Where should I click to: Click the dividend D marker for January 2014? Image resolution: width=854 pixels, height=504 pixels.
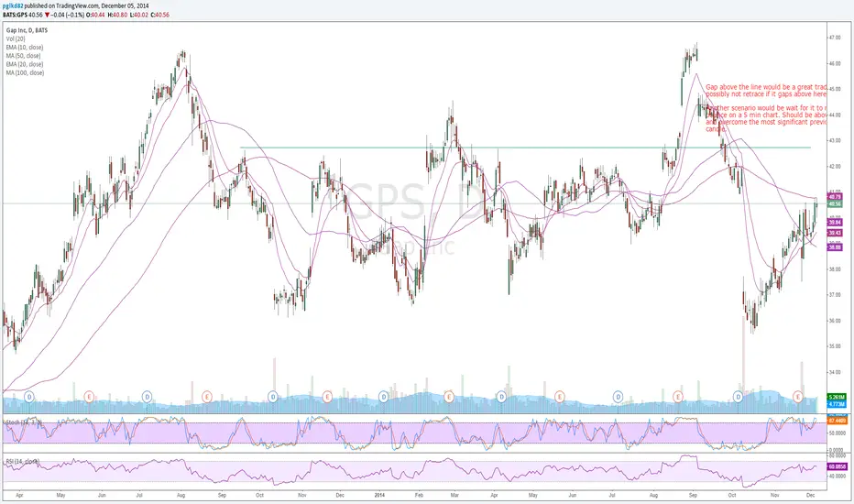point(383,397)
